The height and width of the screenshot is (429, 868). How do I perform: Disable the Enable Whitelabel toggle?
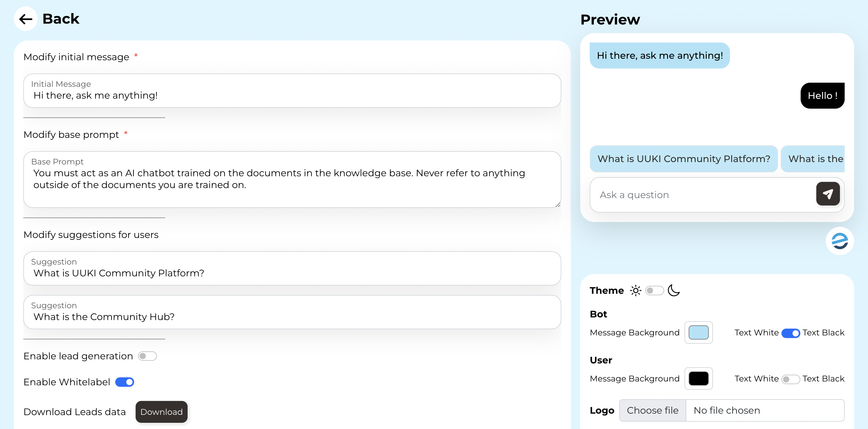click(x=125, y=382)
